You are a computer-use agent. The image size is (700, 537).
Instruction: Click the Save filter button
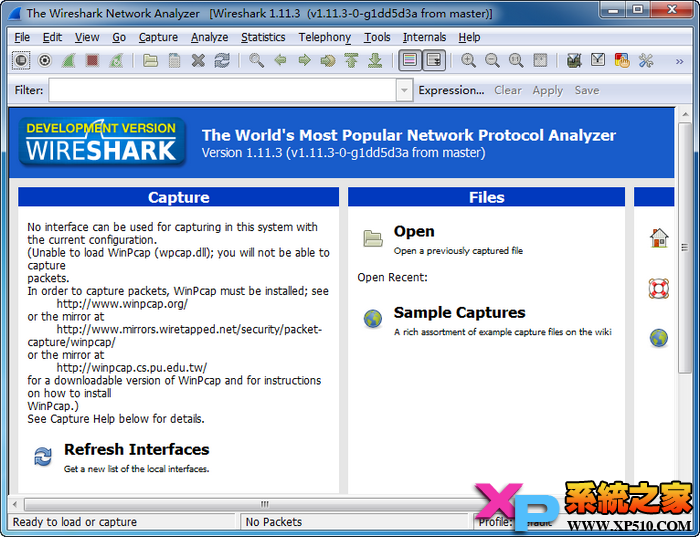tap(587, 90)
